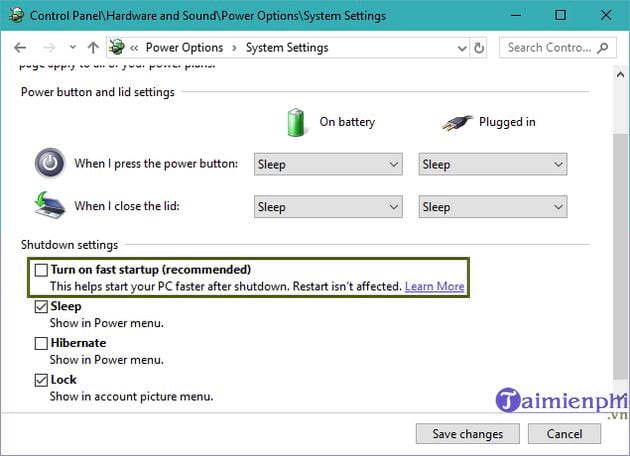Image resolution: width=630 pixels, height=456 pixels.
Task: Click the laptop lid icon
Action: [49, 205]
